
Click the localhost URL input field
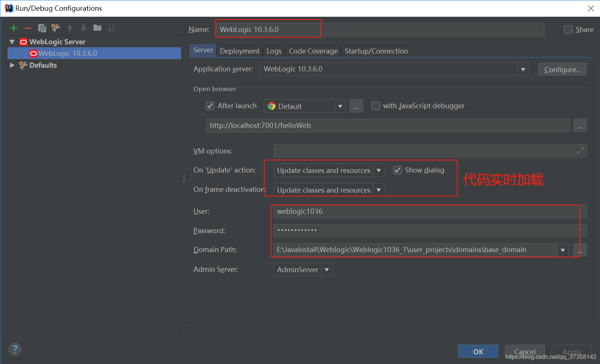pos(388,126)
